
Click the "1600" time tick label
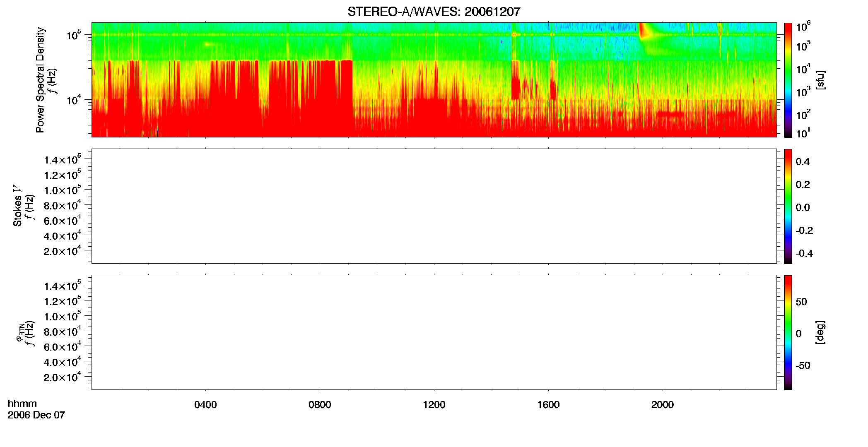[548, 405]
